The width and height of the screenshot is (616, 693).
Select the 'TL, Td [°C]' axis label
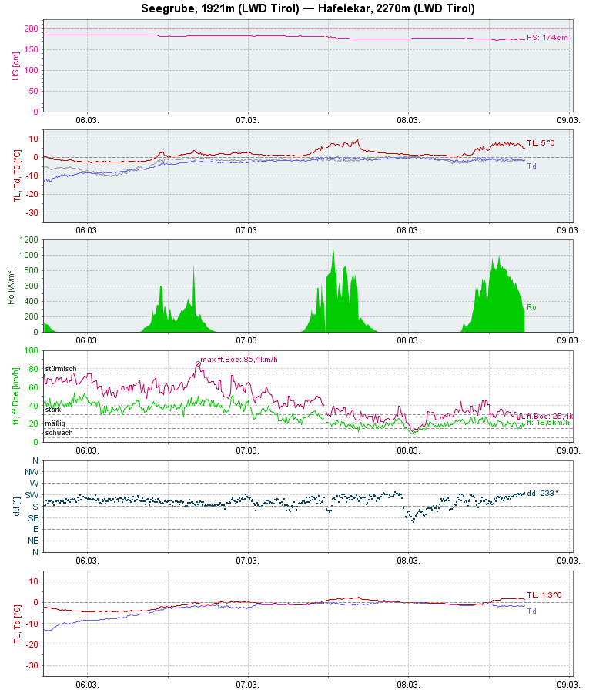(x=17, y=624)
